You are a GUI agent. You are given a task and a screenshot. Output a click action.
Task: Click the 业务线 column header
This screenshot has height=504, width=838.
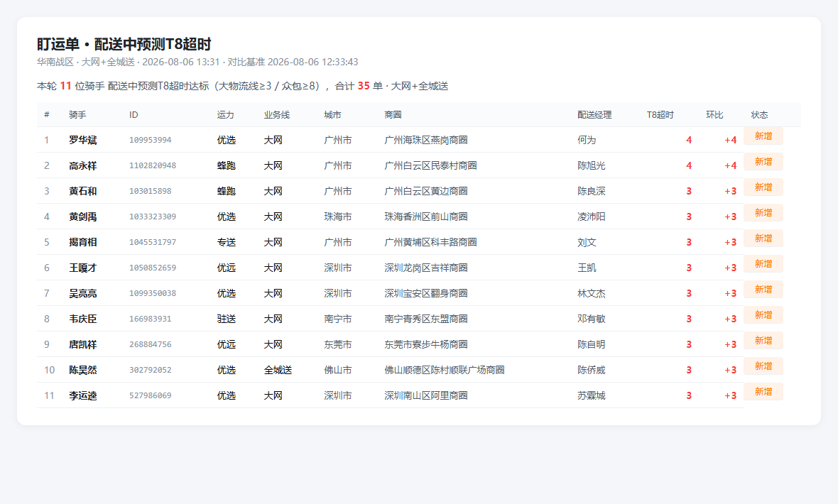click(x=277, y=115)
